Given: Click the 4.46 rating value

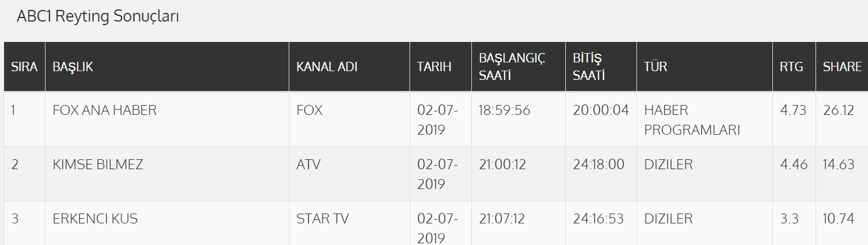Looking at the screenshot, I should point(793,164).
